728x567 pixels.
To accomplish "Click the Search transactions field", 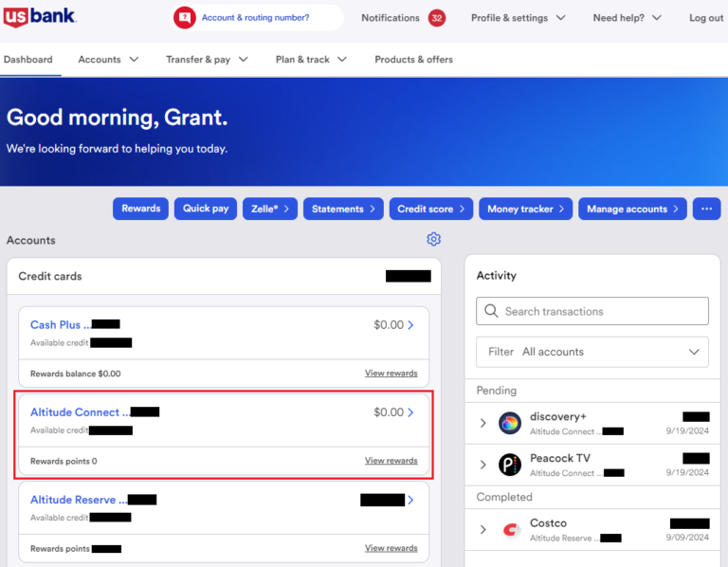I will coord(592,311).
